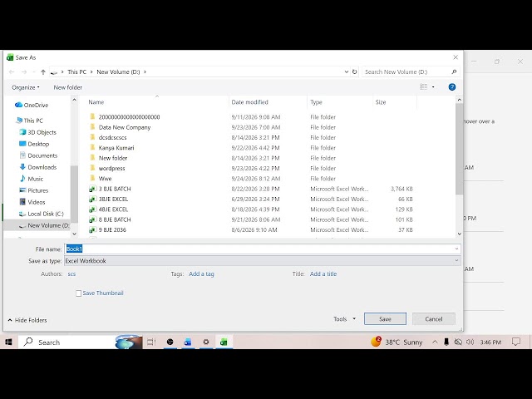Select the wordpress folder

coord(111,168)
